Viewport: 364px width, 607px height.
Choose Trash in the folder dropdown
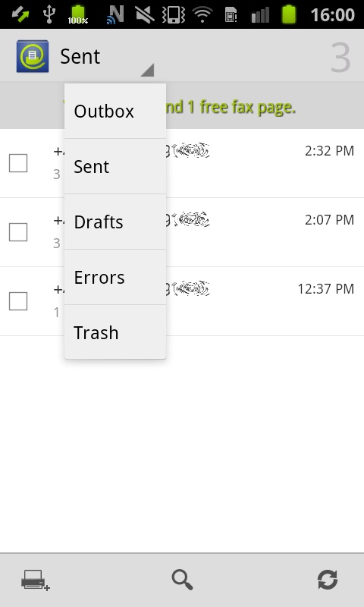click(x=115, y=332)
